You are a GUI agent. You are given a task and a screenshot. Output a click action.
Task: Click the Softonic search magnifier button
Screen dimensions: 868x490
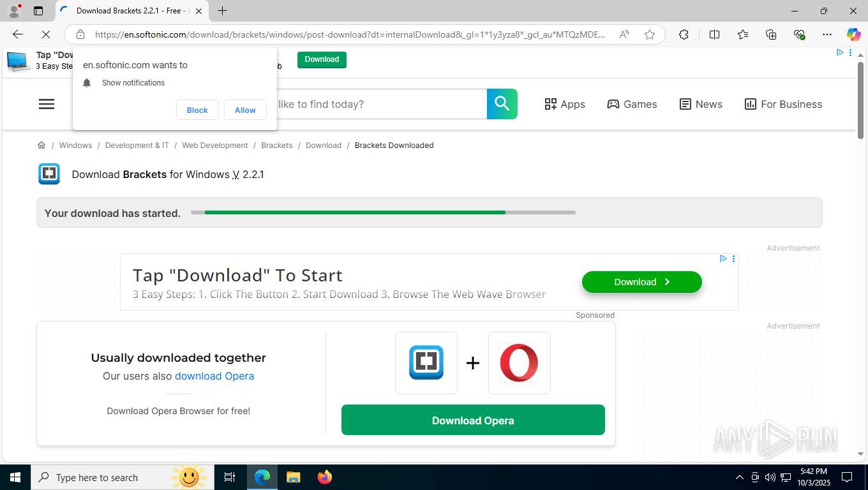click(x=502, y=104)
